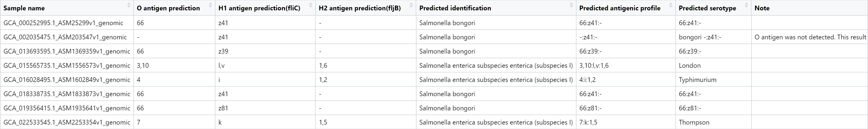Sort the Predicted identification column via its arrows
Viewport: 868px width, 129px height.
tap(571, 5)
